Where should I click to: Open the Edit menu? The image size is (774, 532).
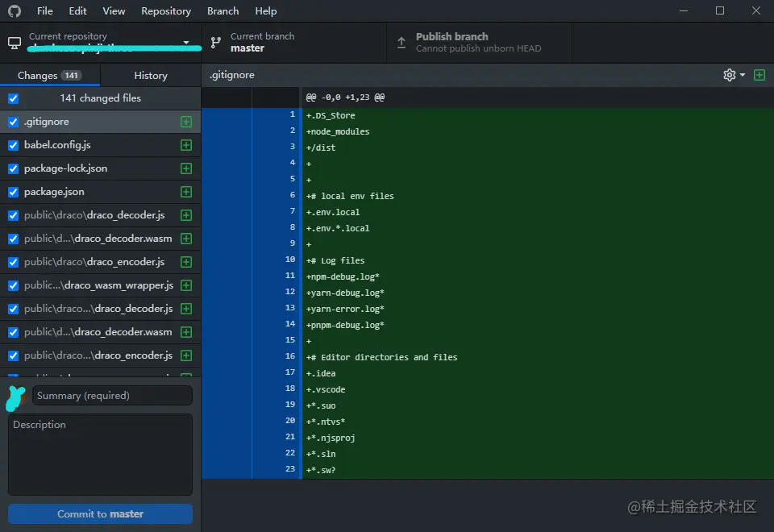tap(77, 10)
